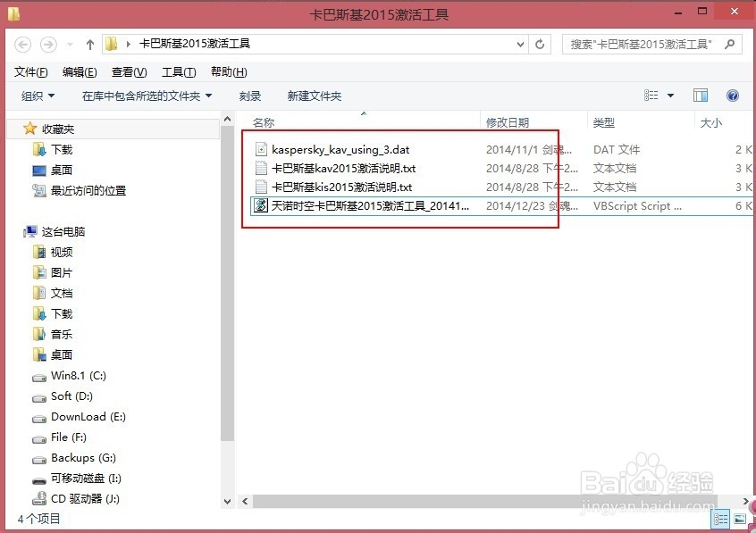Image resolution: width=756 pixels, height=533 pixels.
Task: Click 新建文件夹 button
Action: (x=315, y=96)
